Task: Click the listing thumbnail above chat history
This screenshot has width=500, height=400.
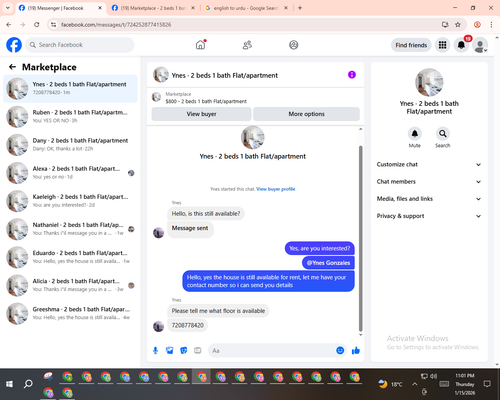Action: [x=253, y=137]
